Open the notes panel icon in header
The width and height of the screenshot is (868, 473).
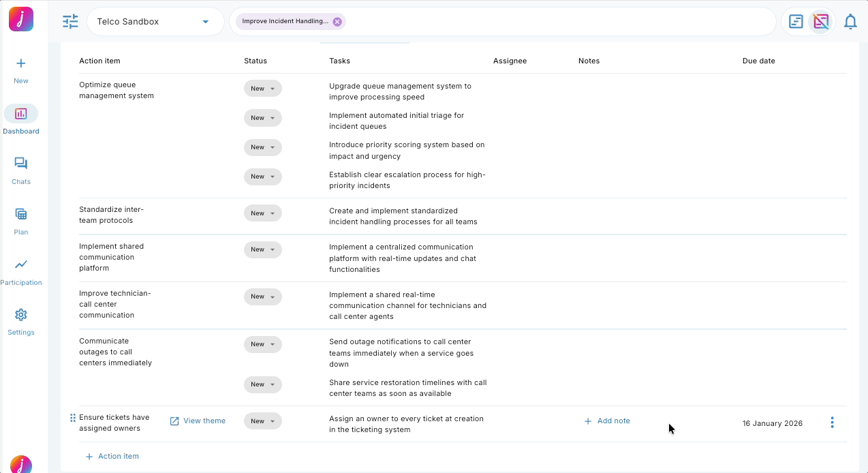(795, 22)
